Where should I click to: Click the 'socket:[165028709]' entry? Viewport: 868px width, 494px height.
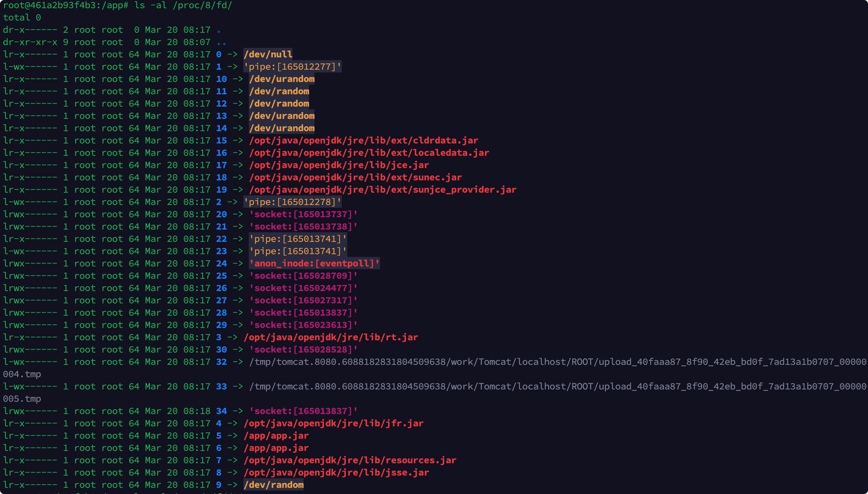(303, 276)
